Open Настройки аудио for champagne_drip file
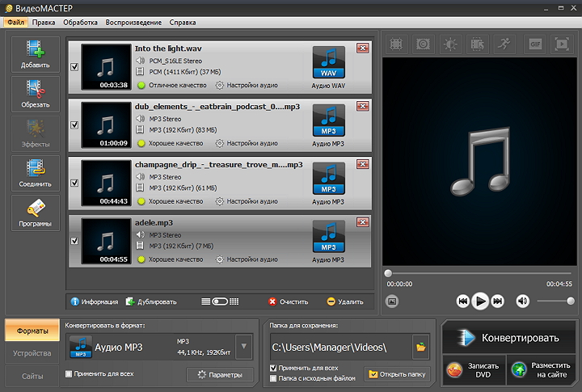The width and height of the screenshot is (582, 392). pos(247,201)
